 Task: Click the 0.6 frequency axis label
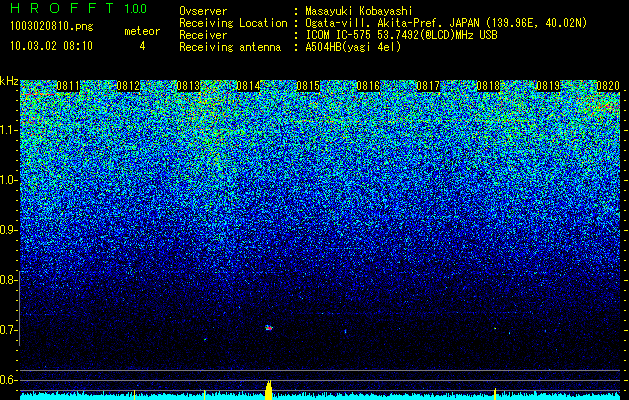[7, 380]
